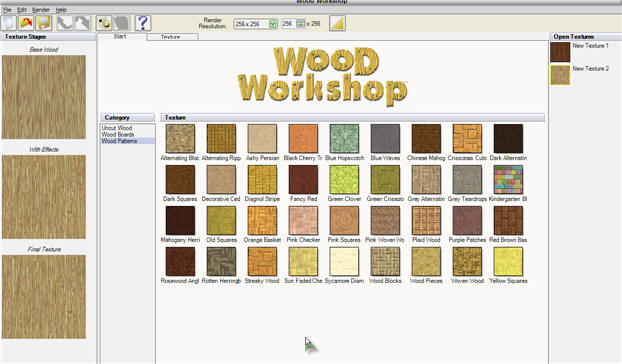Click the Save disk toolbar icon
This screenshot has width=622, height=364.
click(x=44, y=23)
